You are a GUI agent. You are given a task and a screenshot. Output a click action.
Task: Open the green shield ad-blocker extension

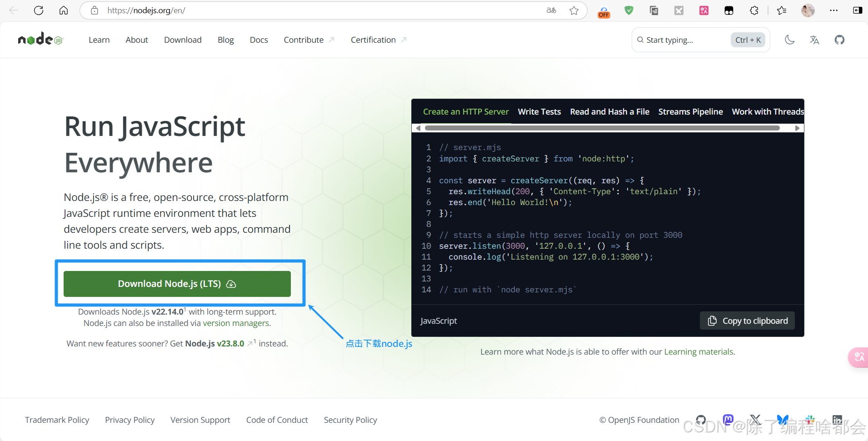pos(629,10)
